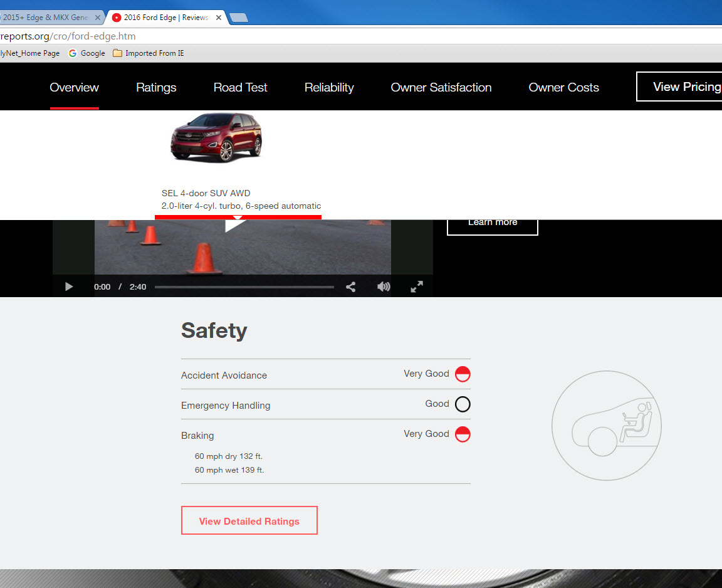Click the share icon in the video player

pyautogui.click(x=350, y=287)
